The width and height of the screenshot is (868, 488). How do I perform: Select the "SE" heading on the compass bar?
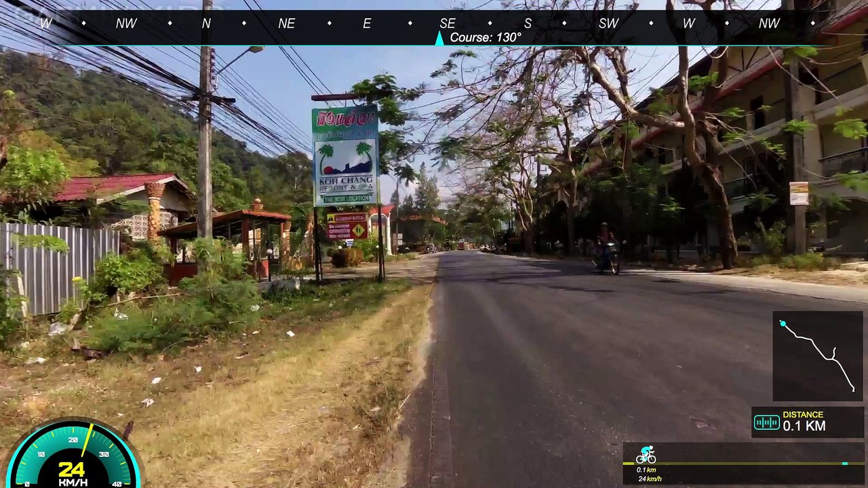tap(448, 24)
